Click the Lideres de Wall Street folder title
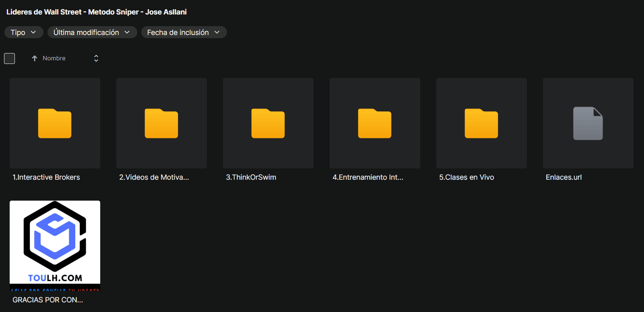Viewport: 644px width, 312px height. (x=97, y=12)
